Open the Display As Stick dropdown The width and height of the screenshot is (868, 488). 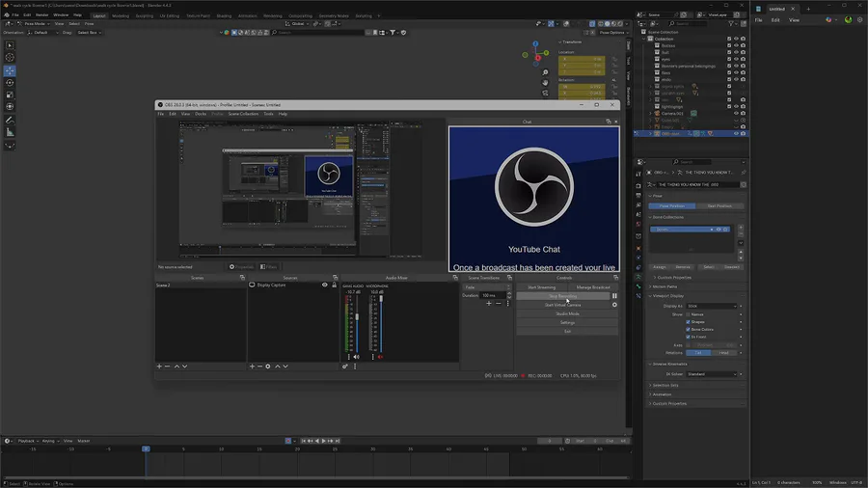tap(712, 306)
